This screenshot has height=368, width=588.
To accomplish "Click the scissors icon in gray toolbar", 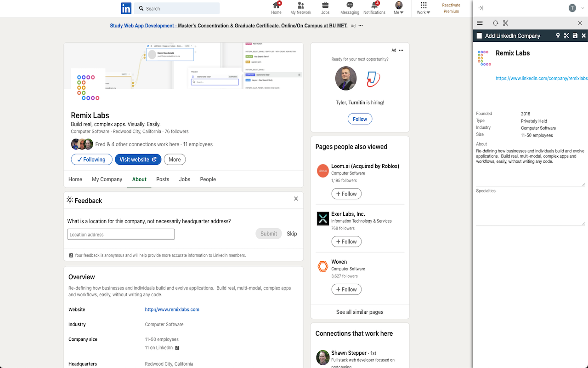I will pos(505,23).
